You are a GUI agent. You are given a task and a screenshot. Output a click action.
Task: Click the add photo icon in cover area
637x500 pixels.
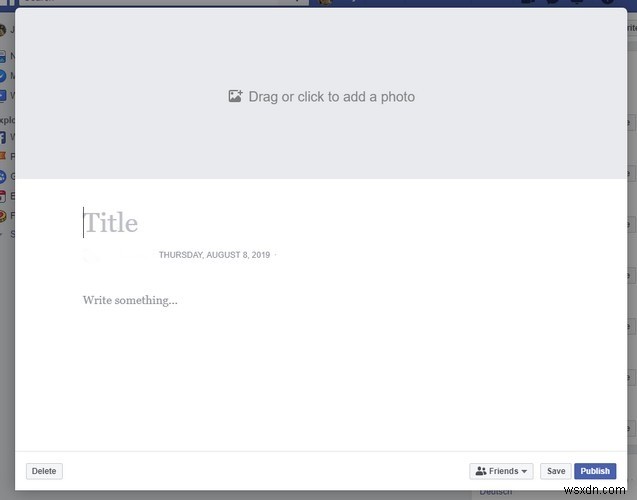pyautogui.click(x=235, y=96)
